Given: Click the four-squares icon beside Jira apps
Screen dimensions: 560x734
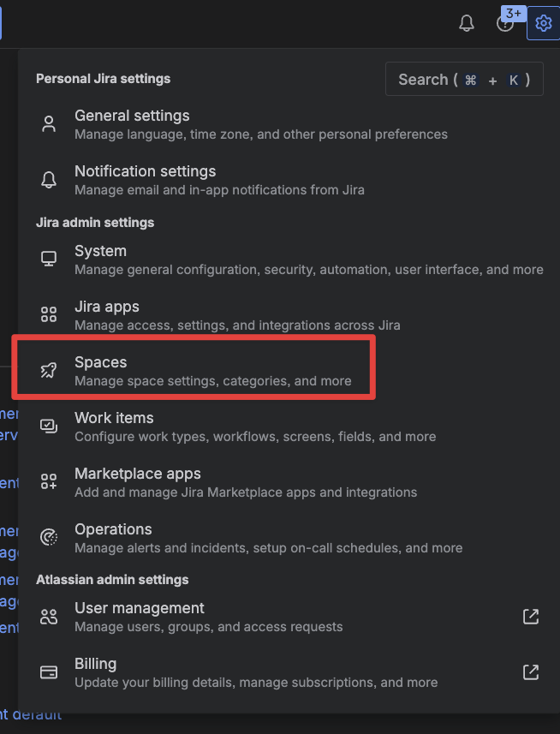Looking at the screenshot, I should pyautogui.click(x=49, y=314).
